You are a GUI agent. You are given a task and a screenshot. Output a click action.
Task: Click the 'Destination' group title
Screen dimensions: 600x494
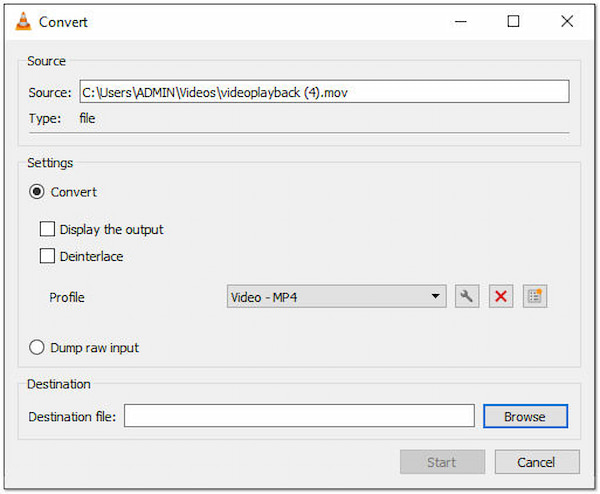click(x=59, y=384)
